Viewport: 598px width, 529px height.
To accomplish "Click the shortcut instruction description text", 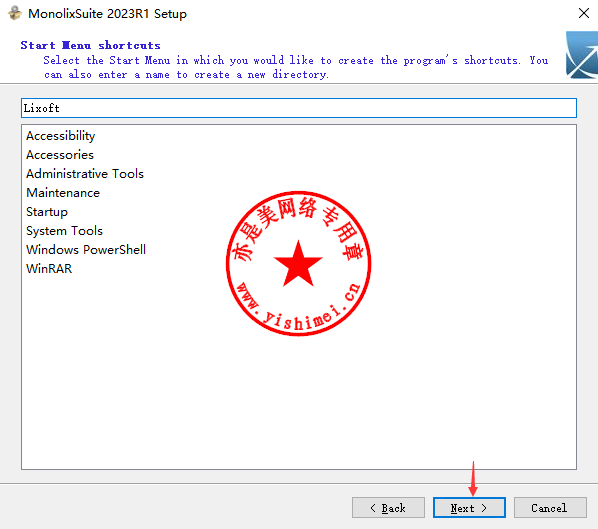I will click(296, 67).
